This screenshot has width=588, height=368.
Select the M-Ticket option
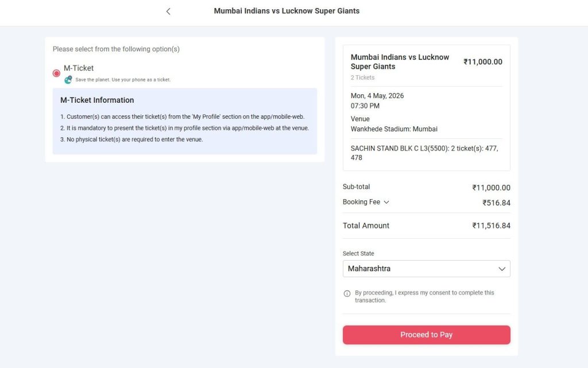pos(56,73)
